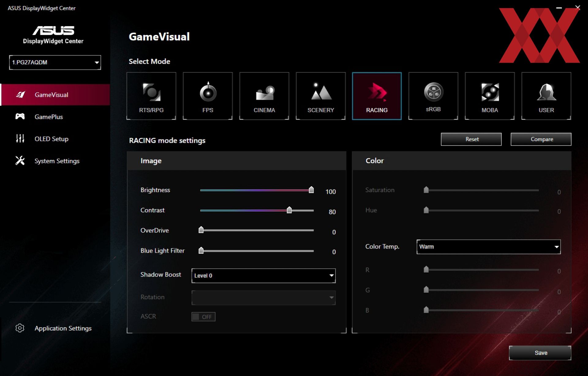Click the B color slider handle
This screenshot has width=588, height=376.
426,310
